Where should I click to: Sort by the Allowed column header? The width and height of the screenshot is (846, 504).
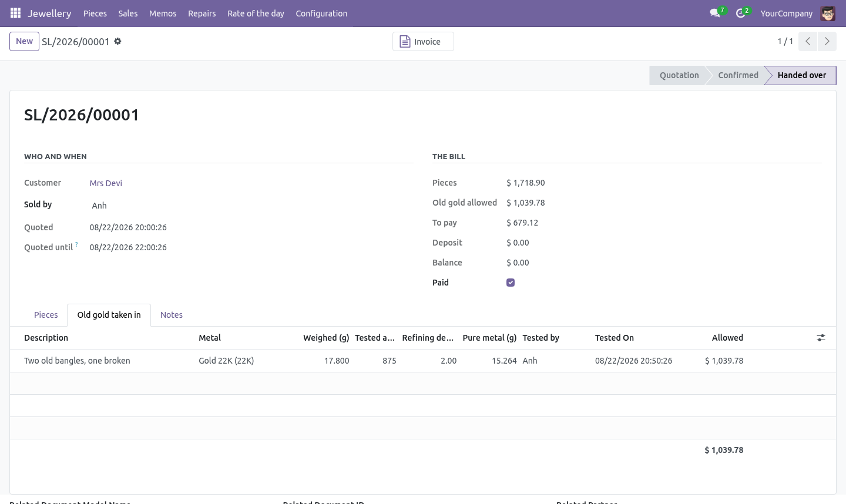727,338
